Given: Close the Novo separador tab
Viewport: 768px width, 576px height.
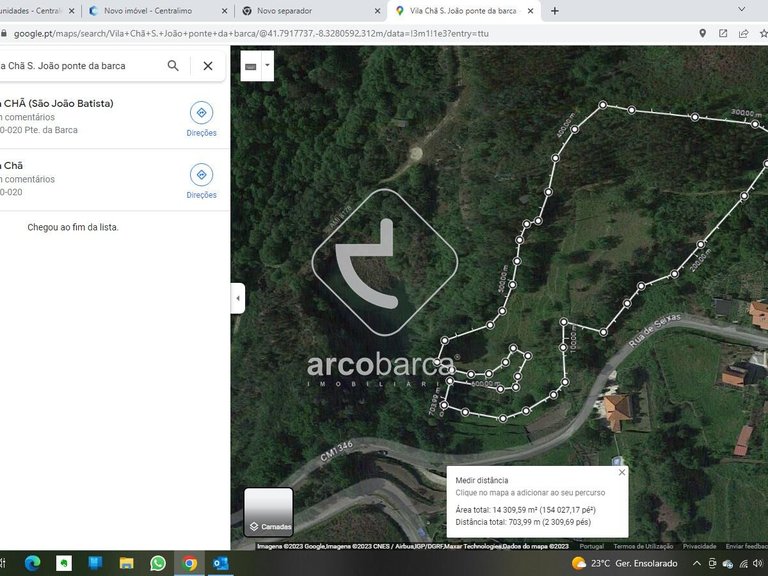Looking at the screenshot, I should 377,11.
